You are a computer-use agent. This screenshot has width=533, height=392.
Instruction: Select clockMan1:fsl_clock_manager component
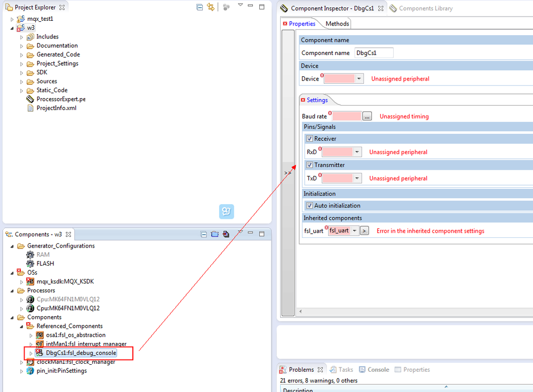point(76,362)
